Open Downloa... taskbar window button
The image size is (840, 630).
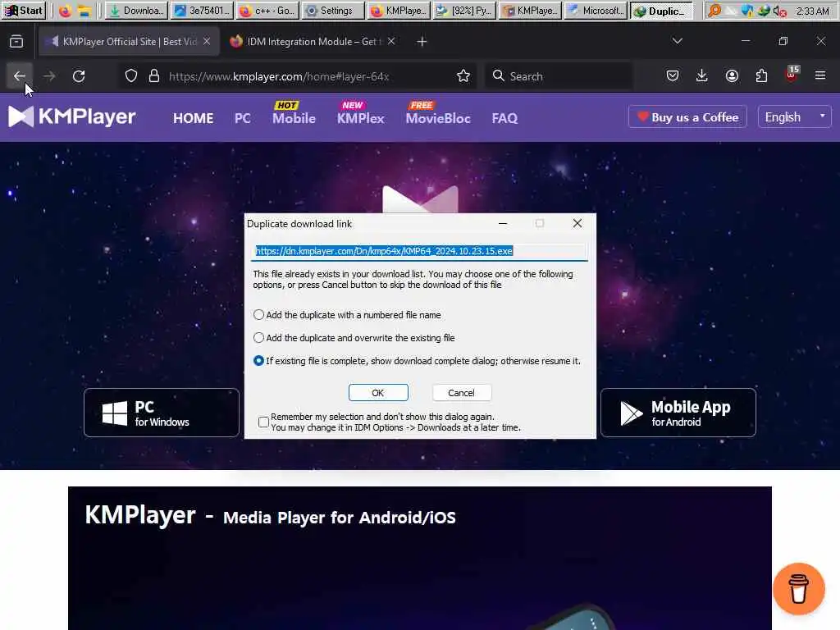(137, 11)
